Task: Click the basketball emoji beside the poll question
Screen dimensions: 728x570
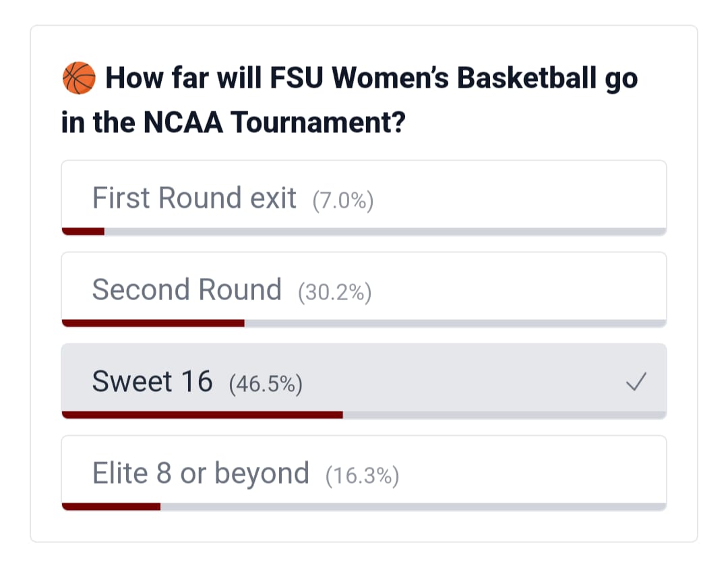Action: (79, 78)
